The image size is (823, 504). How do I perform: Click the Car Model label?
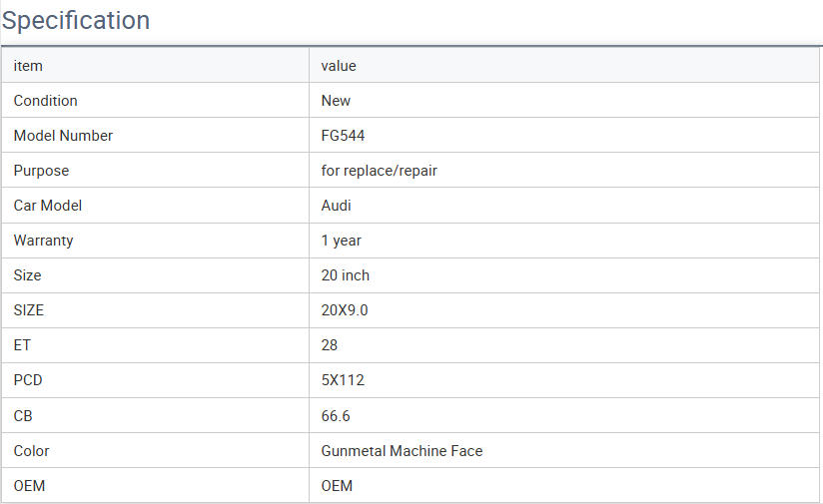click(47, 206)
